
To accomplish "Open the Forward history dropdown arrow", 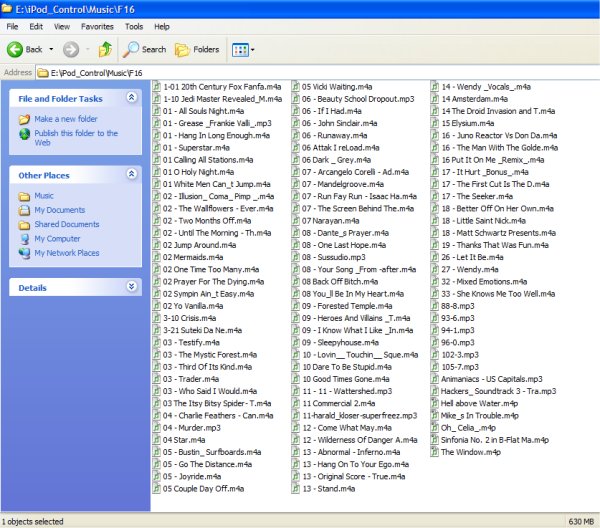I will 88,49.
